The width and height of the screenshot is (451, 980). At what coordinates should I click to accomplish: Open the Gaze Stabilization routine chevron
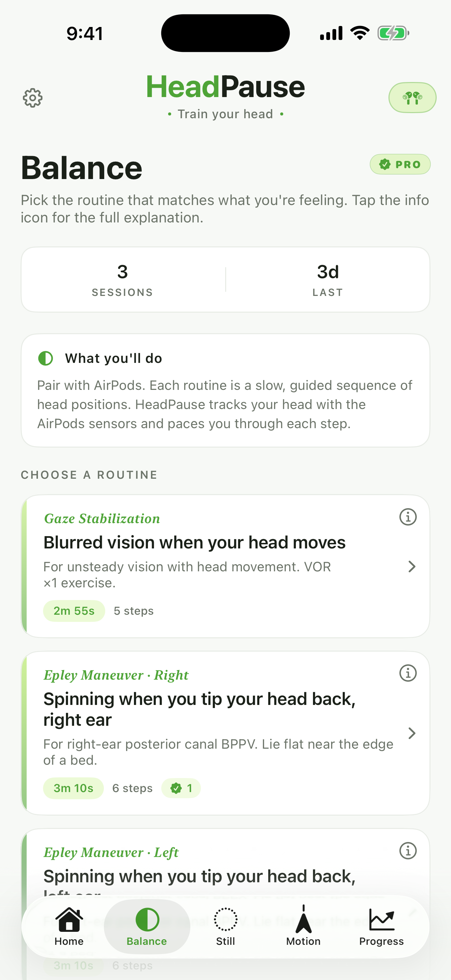point(411,567)
